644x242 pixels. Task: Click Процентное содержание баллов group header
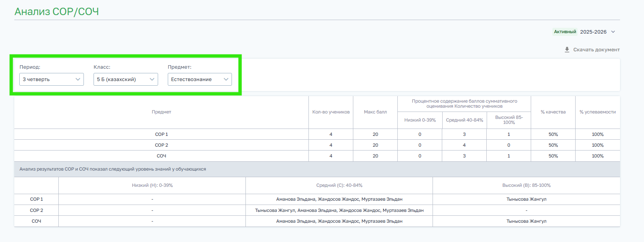point(464,103)
